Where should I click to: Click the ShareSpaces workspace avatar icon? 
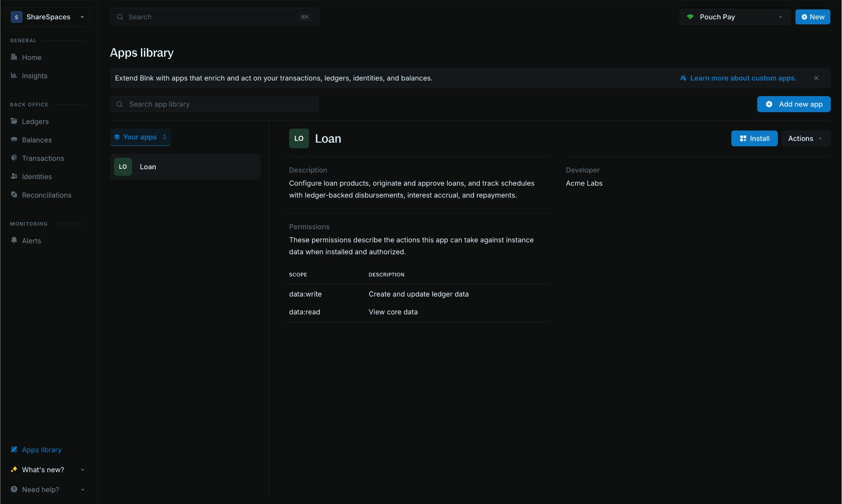coord(16,17)
